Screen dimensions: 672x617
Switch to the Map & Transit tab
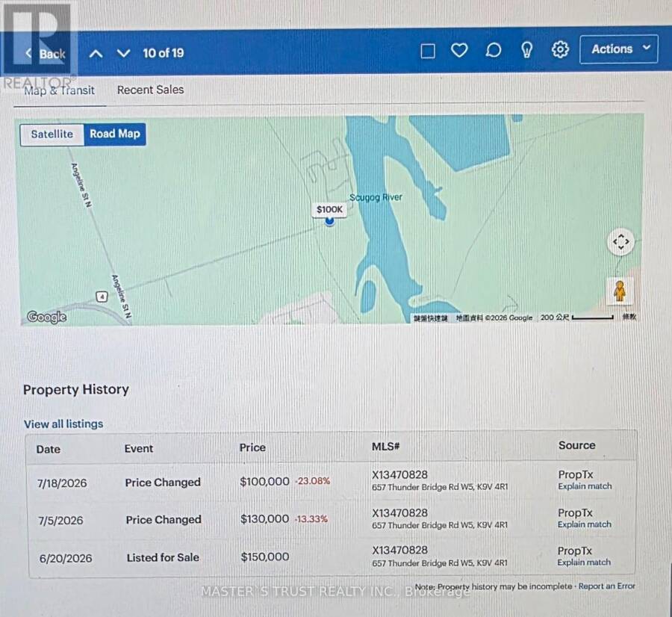[x=59, y=90]
